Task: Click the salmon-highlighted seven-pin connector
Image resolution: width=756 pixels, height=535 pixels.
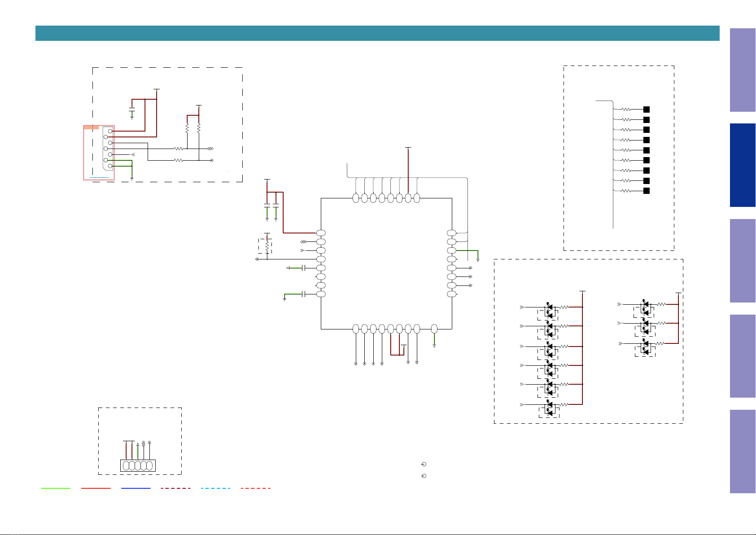Action: [99, 153]
